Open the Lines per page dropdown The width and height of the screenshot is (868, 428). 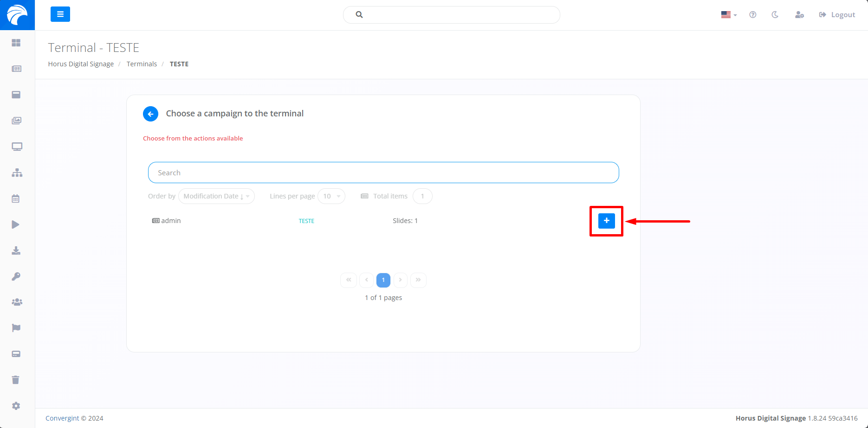coord(331,196)
